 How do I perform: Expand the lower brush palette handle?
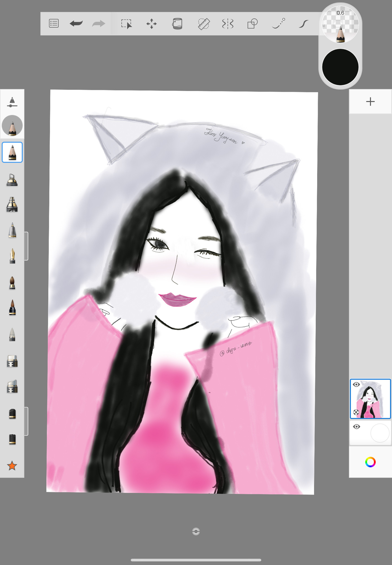(x=26, y=421)
